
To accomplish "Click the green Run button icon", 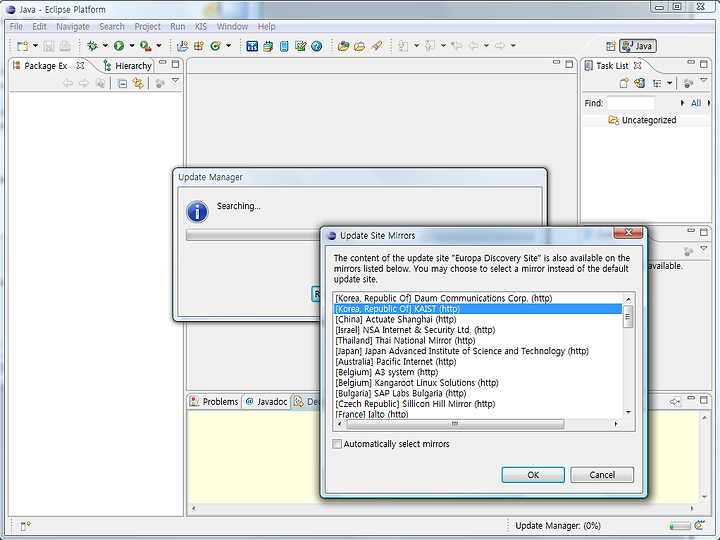I will 119,46.
